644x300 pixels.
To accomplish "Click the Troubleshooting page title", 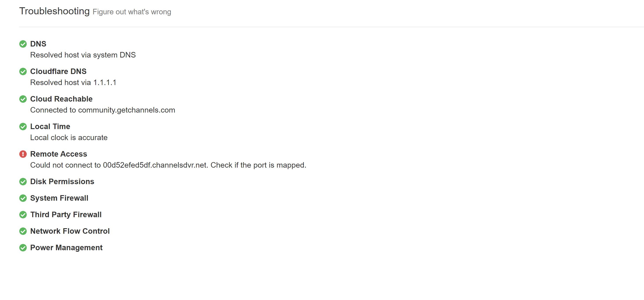I will [54, 11].
